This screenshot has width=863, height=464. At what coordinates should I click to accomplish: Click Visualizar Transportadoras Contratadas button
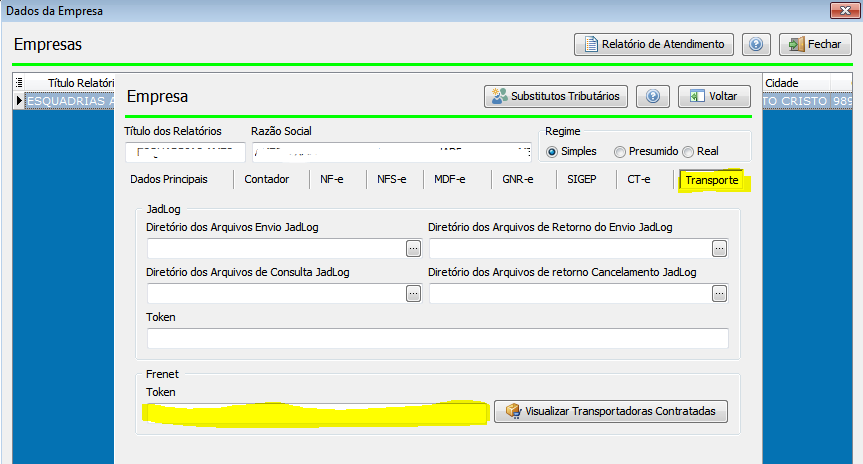(610, 411)
